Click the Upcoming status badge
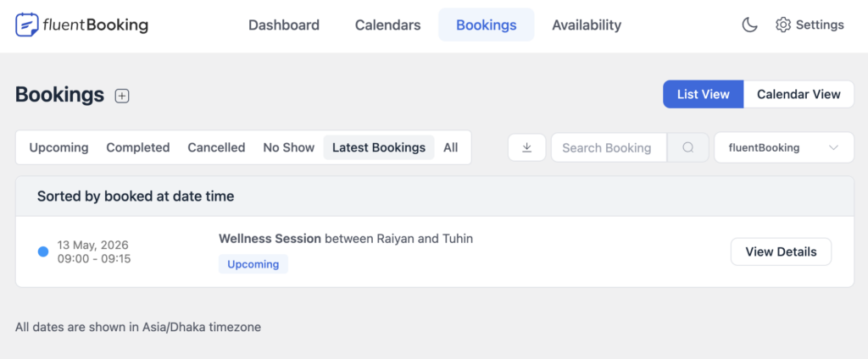The height and width of the screenshot is (359, 868). (x=253, y=264)
